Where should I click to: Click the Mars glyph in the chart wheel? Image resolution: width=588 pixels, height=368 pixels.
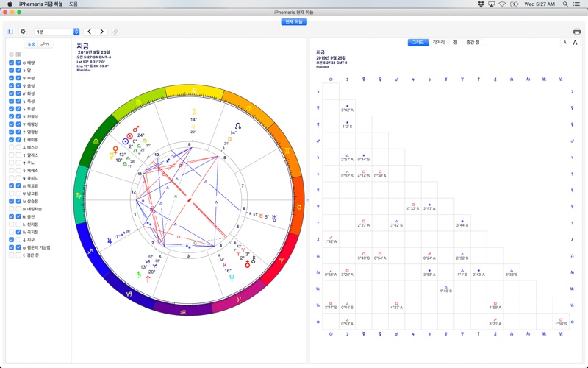coord(136,129)
